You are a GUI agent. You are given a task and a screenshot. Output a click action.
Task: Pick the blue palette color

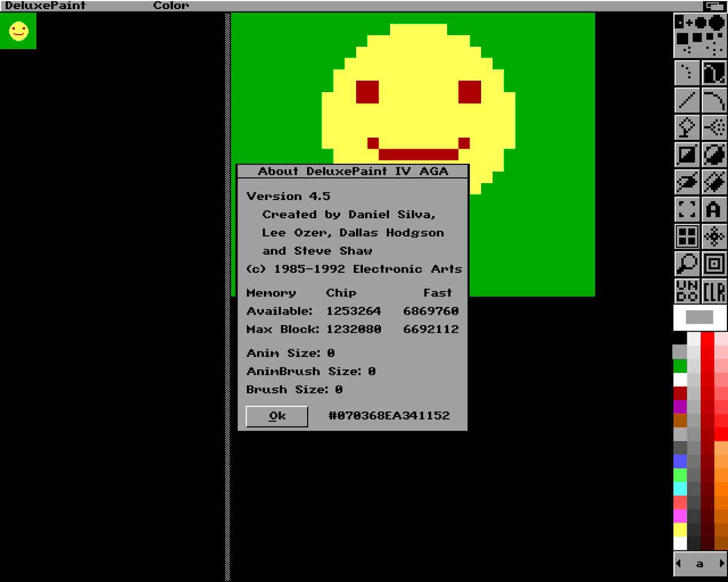[680, 461]
